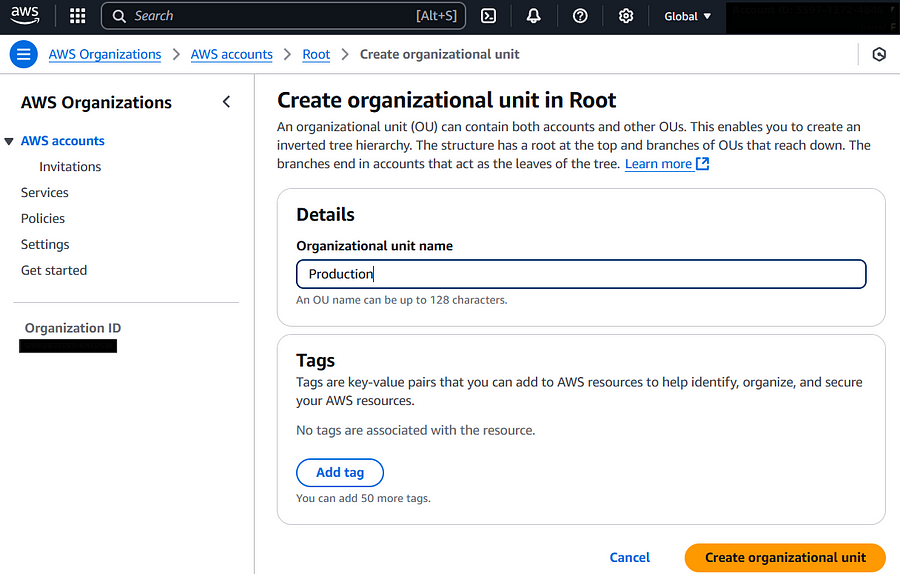Click the Organization ID label
The image size is (900, 574).
click(x=73, y=328)
